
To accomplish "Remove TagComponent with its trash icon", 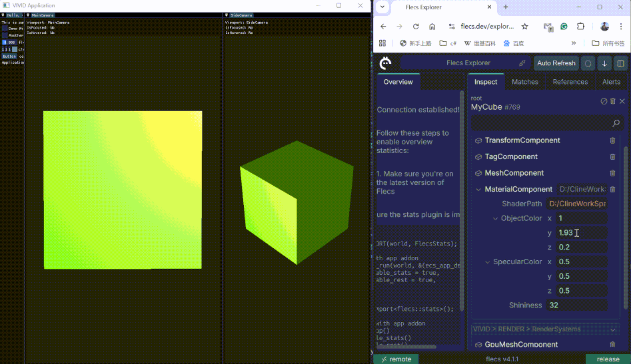I will pyautogui.click(x=612, y=156).
